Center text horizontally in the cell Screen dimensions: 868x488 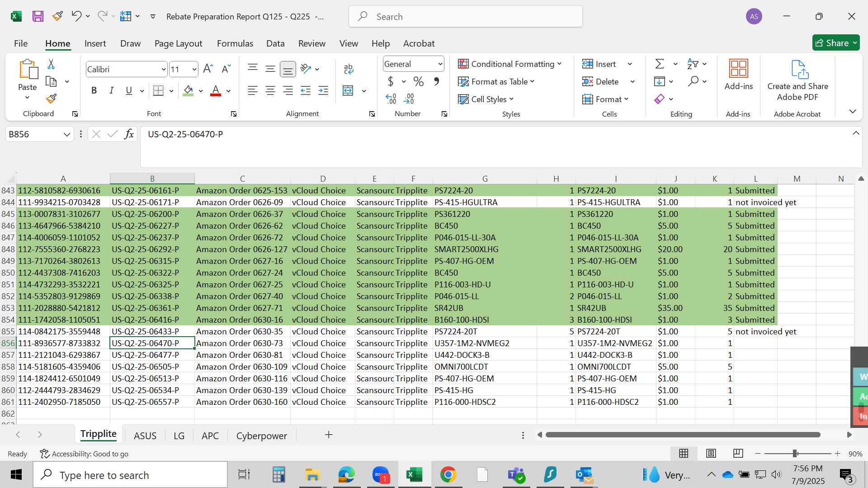pos(270,91)
